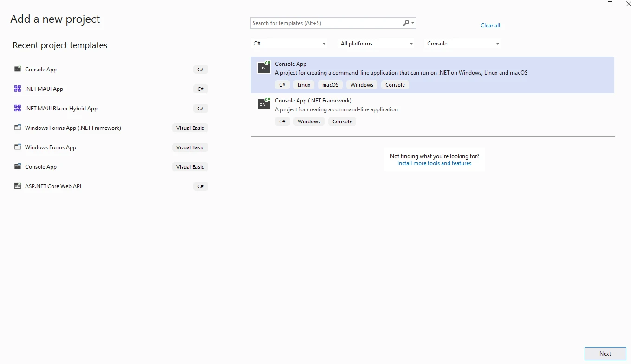This screenshot has width=631, height=364.
Task: Click the magnifier icon in the template search box
Action: 406,23
